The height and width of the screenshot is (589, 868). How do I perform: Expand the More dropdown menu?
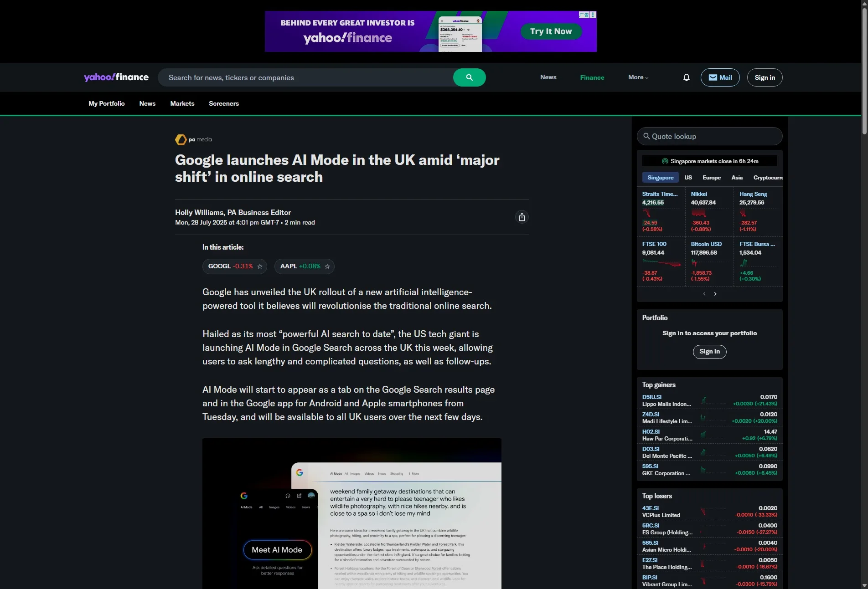[x=638, y=77]
